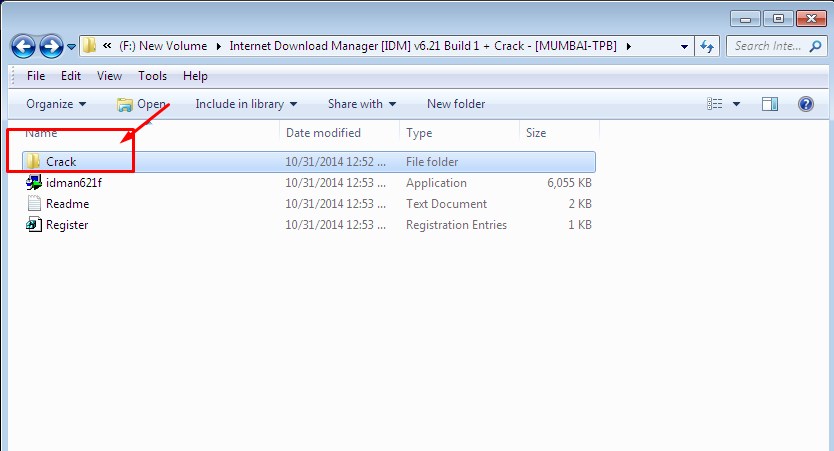Open the recent pages dropdown arrow

tap(71, 47)
